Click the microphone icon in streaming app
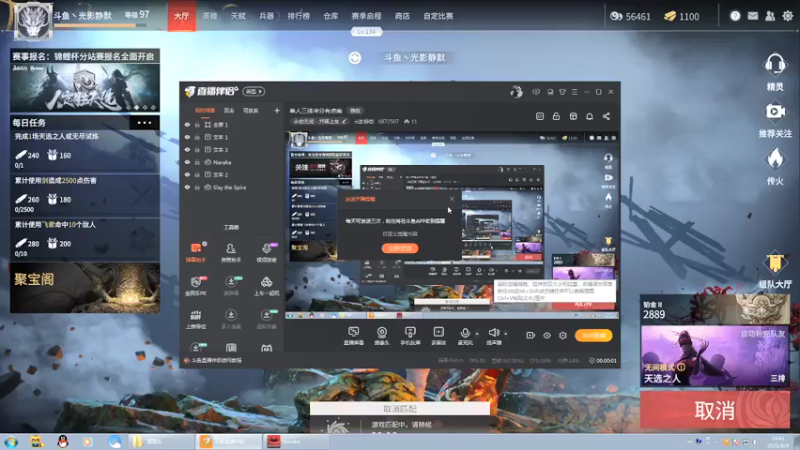The width and height of the screenshot is (800, 450). pyautogui.click(x=465, y=333)
